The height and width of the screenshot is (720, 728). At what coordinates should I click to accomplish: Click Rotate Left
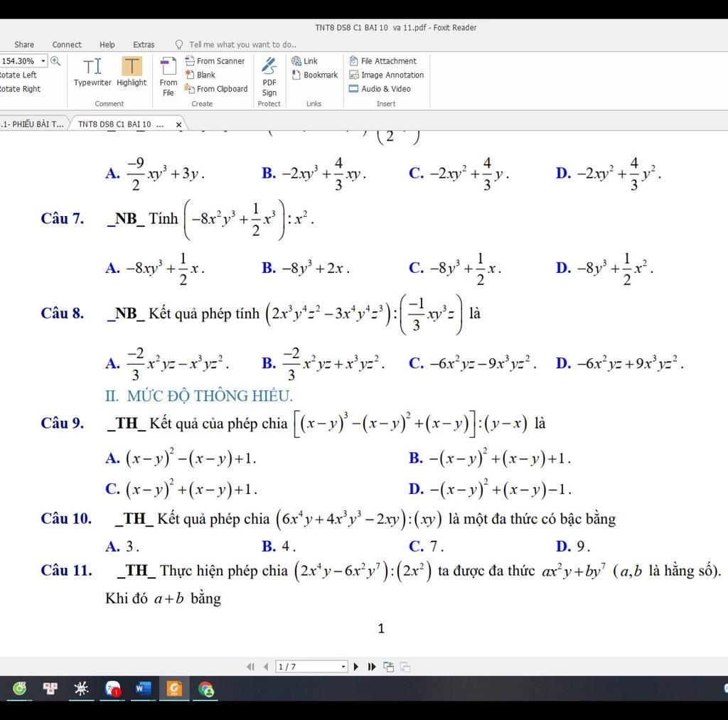18,75
